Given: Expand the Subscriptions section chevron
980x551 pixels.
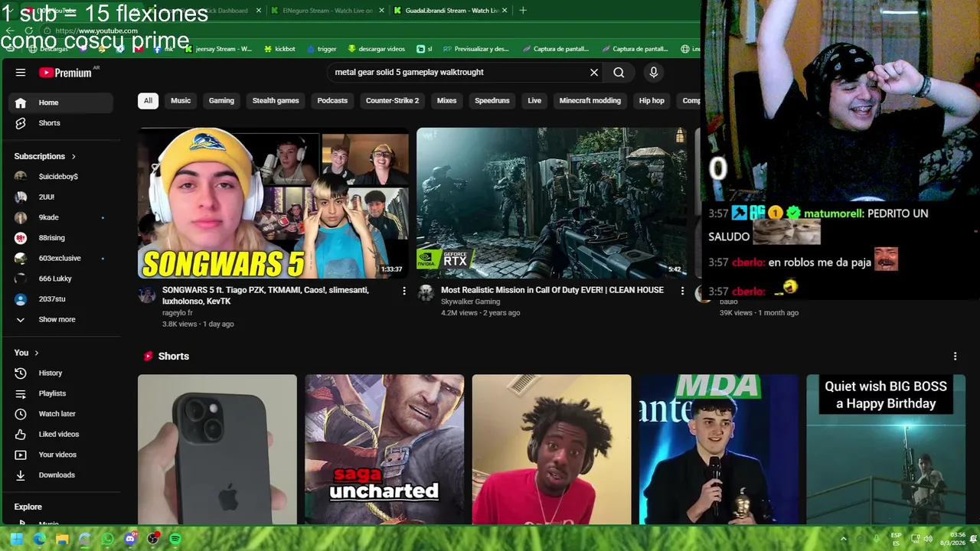Looking at the screenshot, I should coord(73,157).
